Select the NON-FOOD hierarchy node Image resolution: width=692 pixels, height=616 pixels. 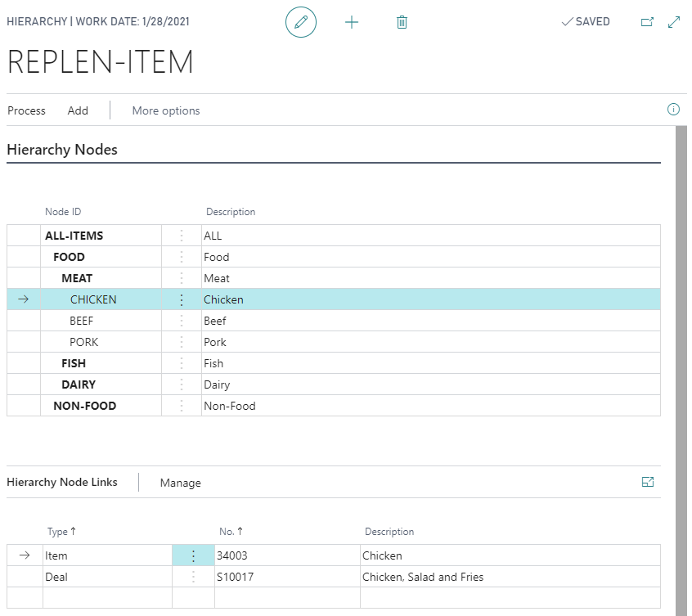click(x=84, y=406)
